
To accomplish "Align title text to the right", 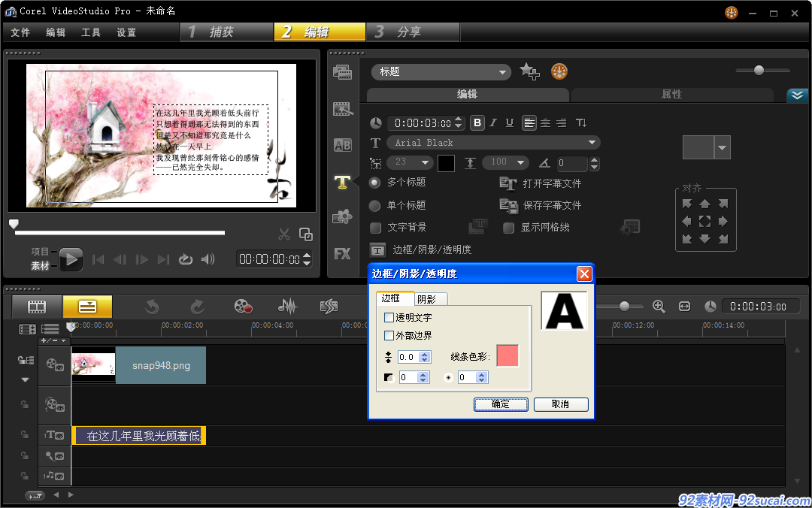I will 562,122.
